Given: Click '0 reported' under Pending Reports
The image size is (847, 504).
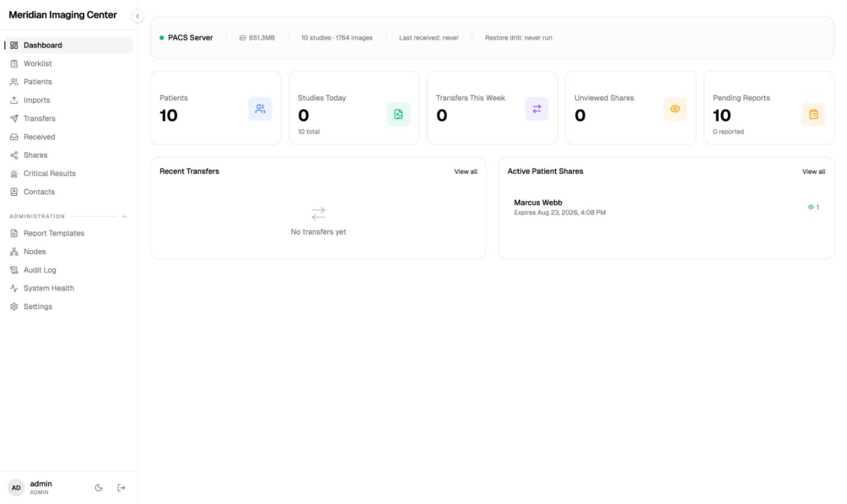Looking at the screenshot, I should click(x=728, y=131).
